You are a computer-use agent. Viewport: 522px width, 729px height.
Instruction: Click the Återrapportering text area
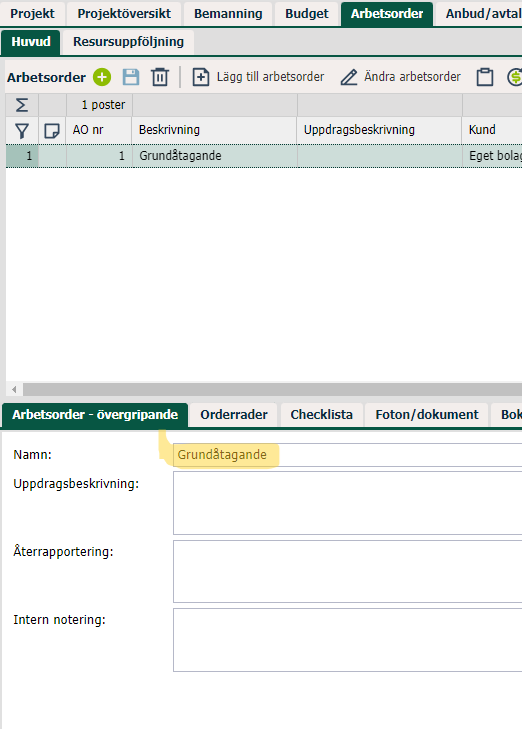click(347, 571)
